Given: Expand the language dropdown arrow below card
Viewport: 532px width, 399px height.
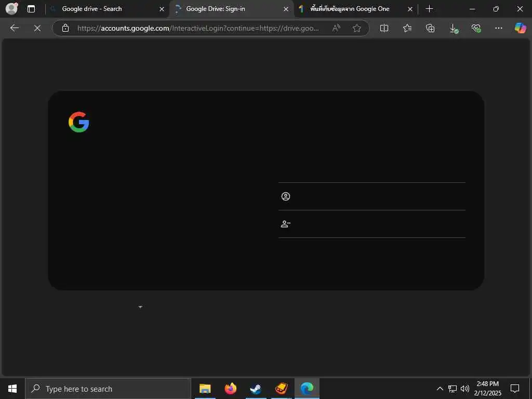Looking at the screenshot, I should tap(140, 307).
